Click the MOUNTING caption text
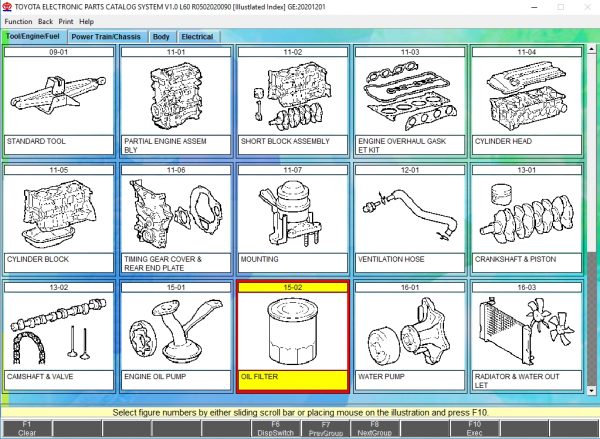Image resolution: width=600 pixels, height=439 pixels. coord(259,259)
